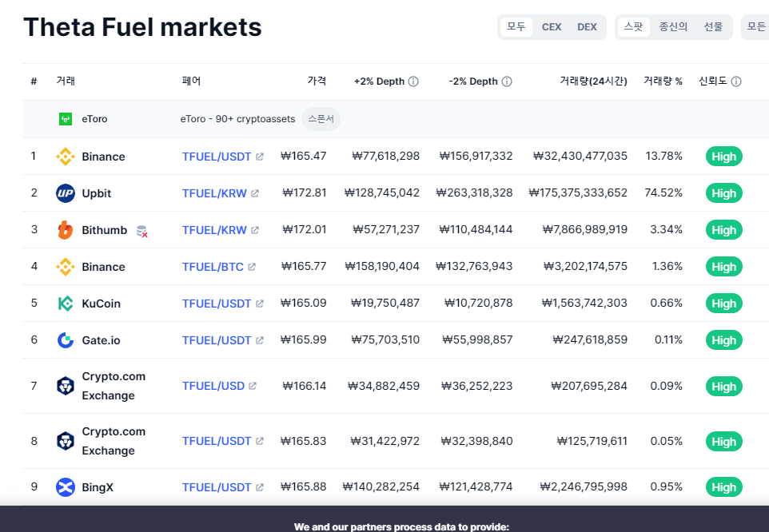The width and height of the screenshot is (769, 532).
Task: Click Gate.io -2% depth ₩55,998,857
Action: click(477, 340)
